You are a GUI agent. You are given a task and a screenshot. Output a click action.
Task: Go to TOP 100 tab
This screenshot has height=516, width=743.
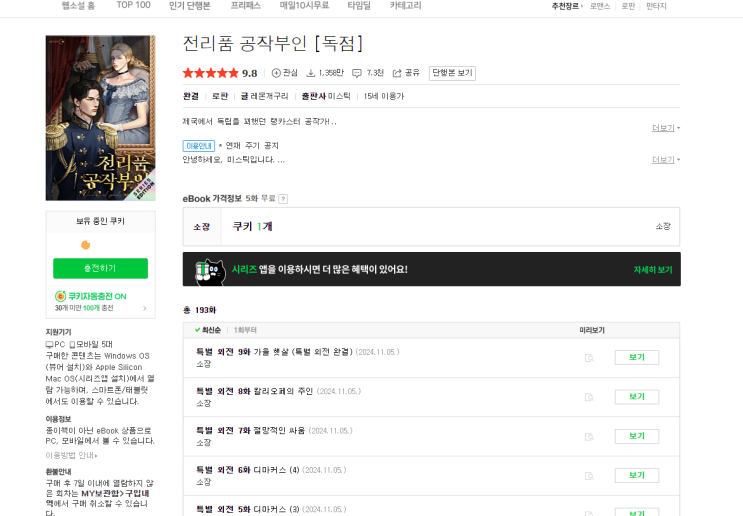[134, 5]
